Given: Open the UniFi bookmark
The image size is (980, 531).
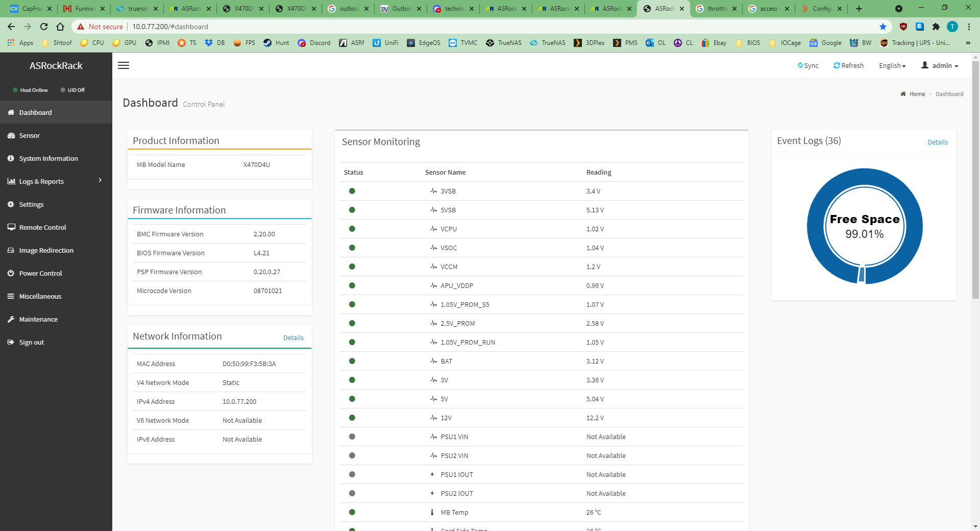Looking at the screenshot, I should pos(385,43).
